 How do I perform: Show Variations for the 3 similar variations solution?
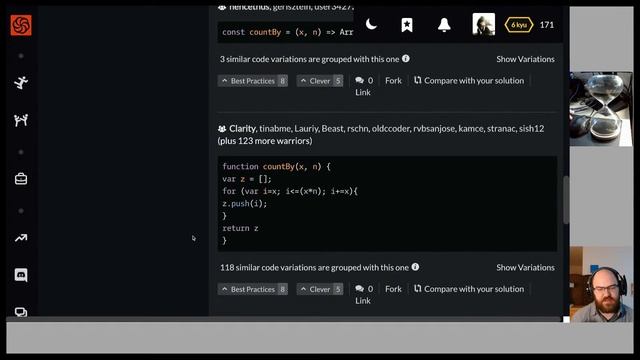(x=525, y=59)
